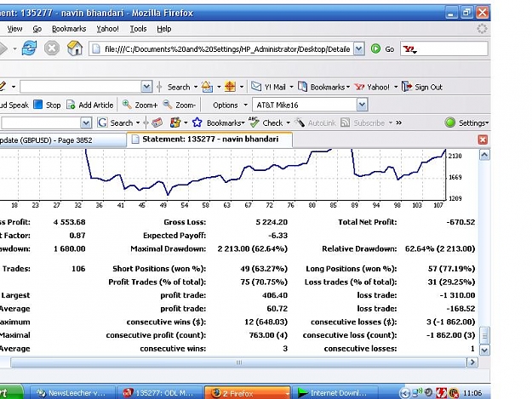Click the Add Article icon
Image resolution: width=532 pixels, height=399 pixels.
[71, 105]
